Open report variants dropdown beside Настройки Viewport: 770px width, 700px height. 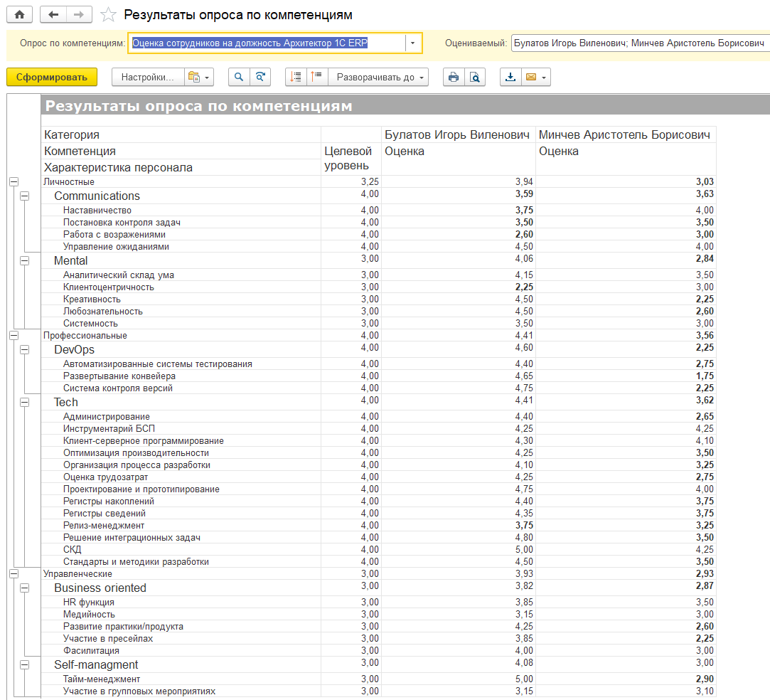[198, 77]
